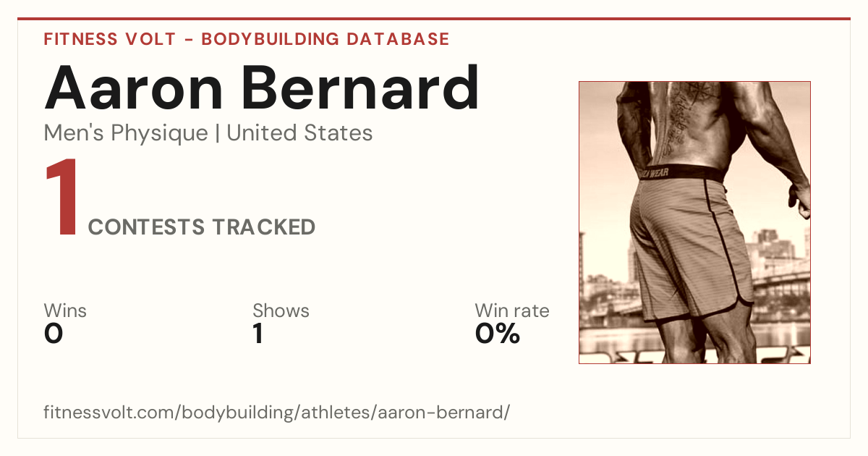
Task: Click the back tattoo in the photo
Action: pyautogui.click(x=680, y=116)
